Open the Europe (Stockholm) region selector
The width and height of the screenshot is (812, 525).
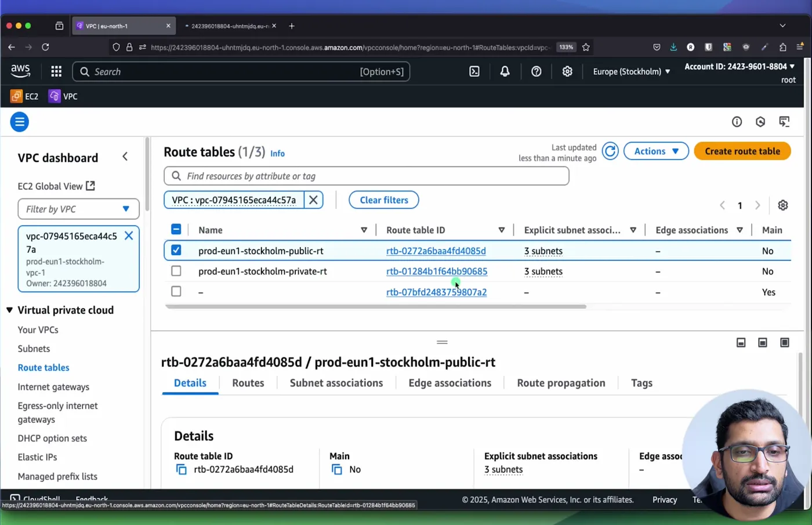pyautogui.click(x=631, y=71)
